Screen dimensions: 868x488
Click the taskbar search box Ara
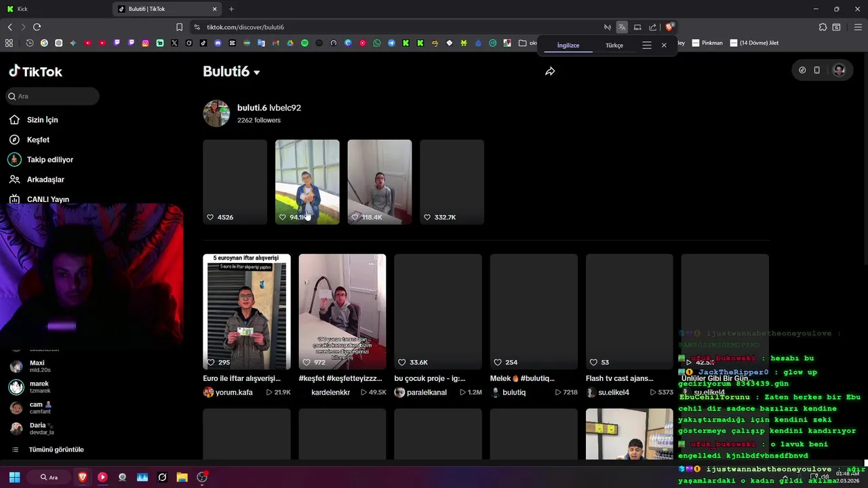[50, 477]
